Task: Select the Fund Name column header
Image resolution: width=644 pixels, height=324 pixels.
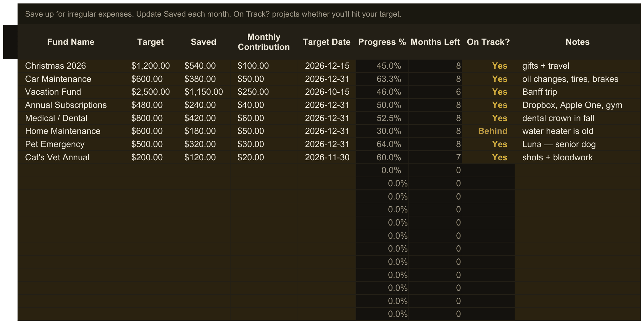Action: (71, 42)
